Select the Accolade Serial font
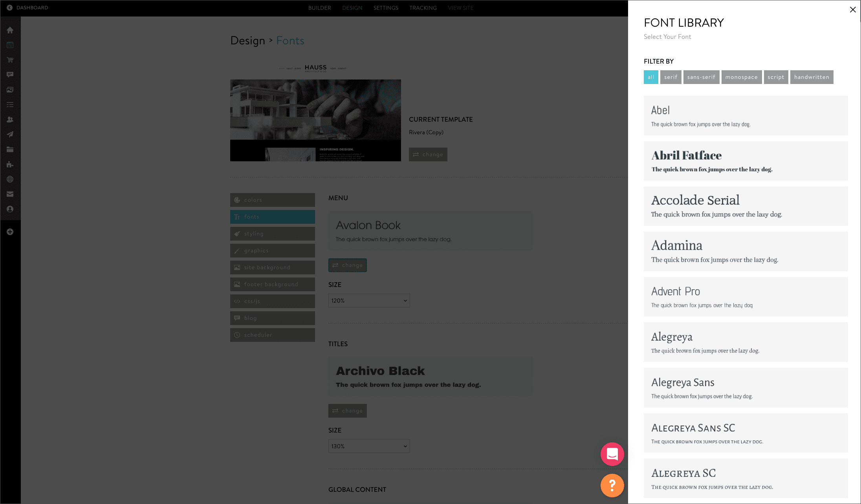Image resolution: width=861 pixels, height=504 pixels. tap(746, 206)
